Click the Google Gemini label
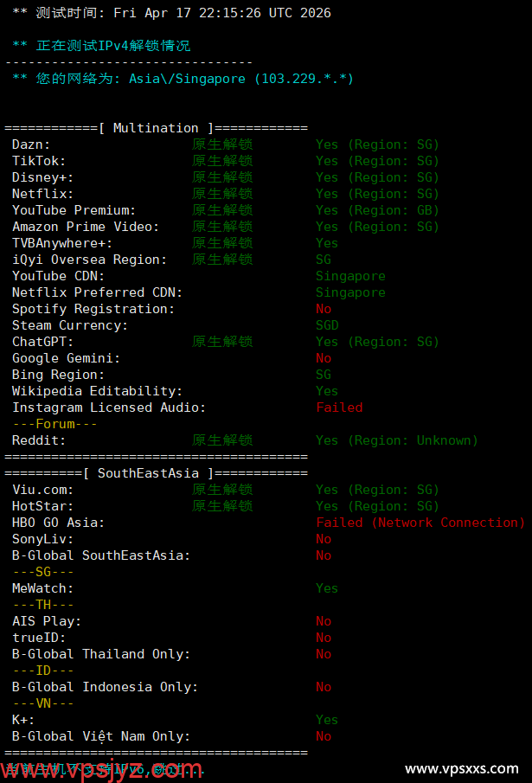The width and height of the screenshot is (532, 783). pos(66,358)
